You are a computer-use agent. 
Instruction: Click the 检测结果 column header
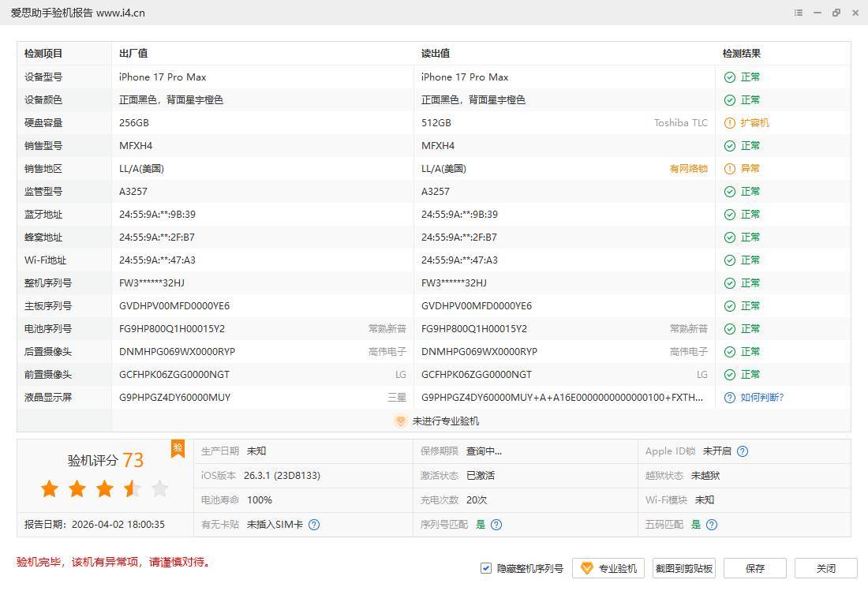[742, 54]
